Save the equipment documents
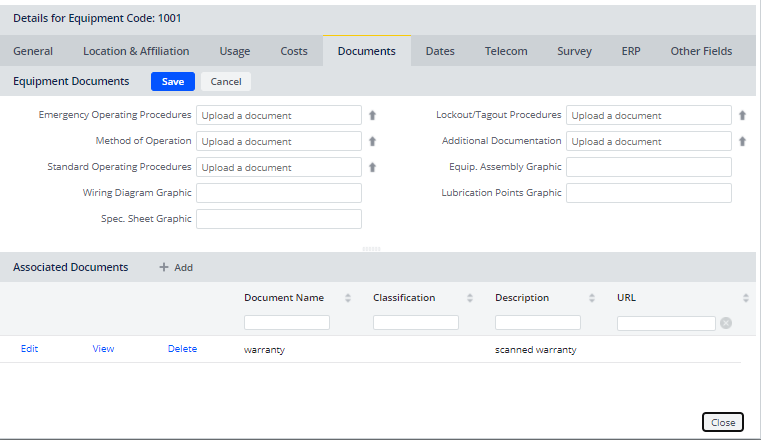Screen dimensions: 761x440 pos(173,81)
